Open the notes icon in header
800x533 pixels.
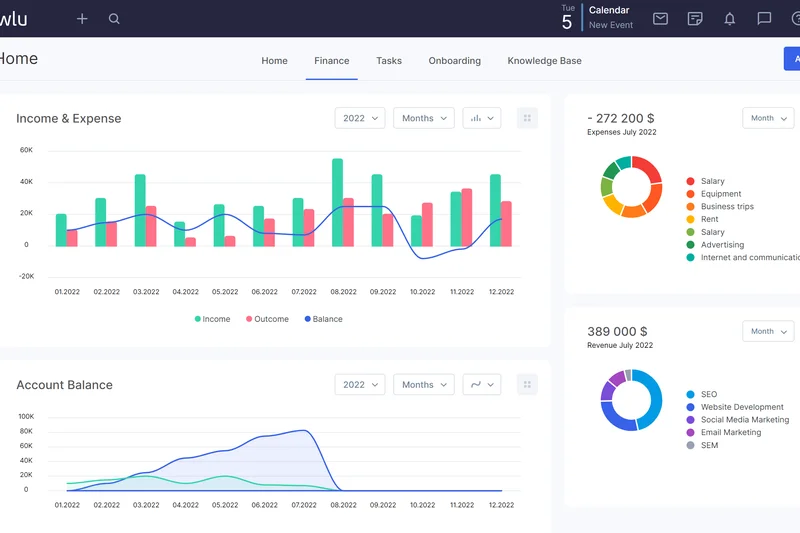click(695, 19)
